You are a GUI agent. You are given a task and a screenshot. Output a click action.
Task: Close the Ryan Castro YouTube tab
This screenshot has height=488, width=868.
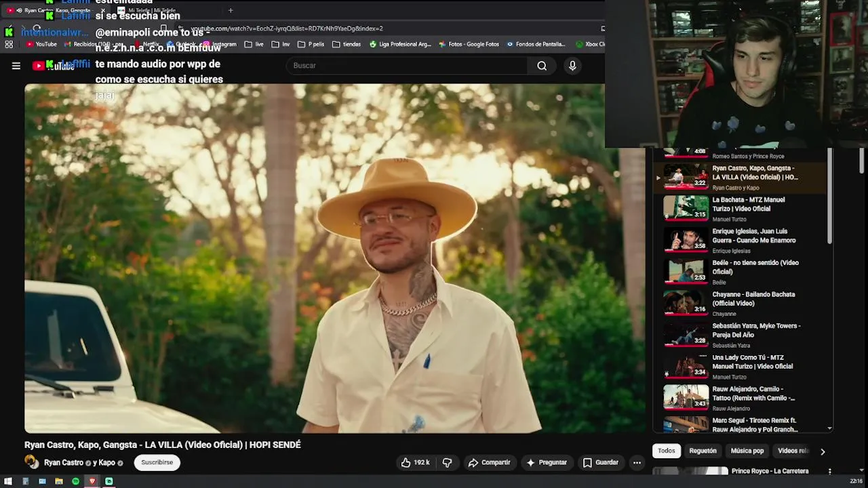pyautogui.click(x=104, y=10)
